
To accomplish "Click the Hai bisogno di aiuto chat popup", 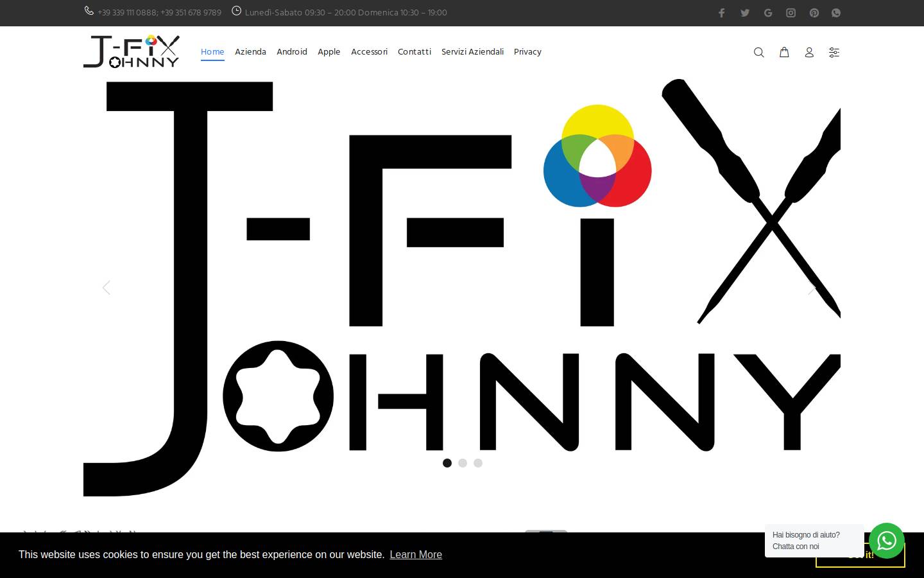I will 814,540.
